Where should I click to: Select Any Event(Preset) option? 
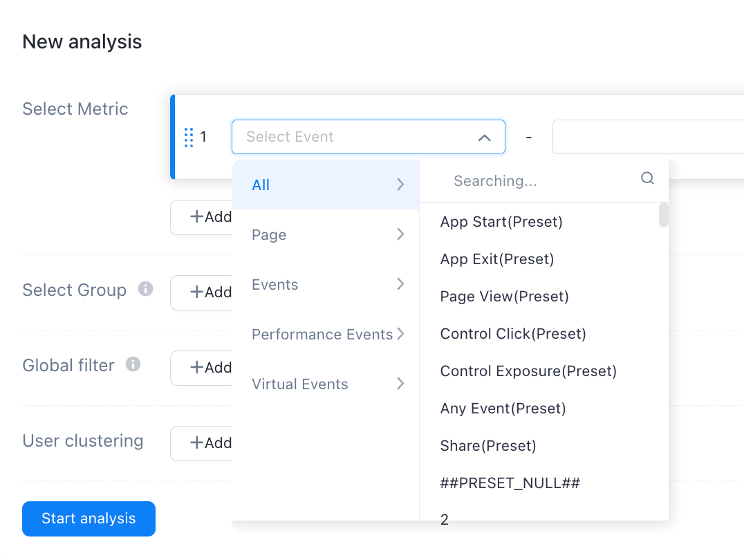[503, 409]
